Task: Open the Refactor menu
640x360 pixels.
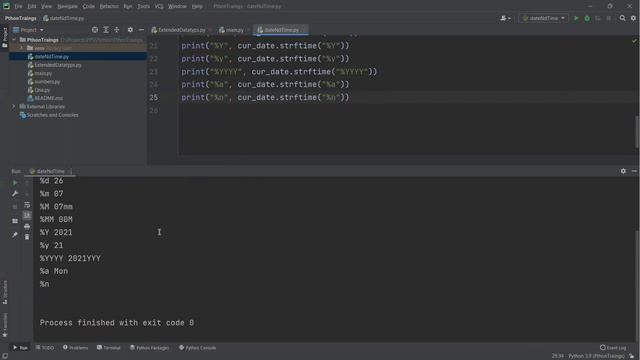Action: [x=109, y=7]
